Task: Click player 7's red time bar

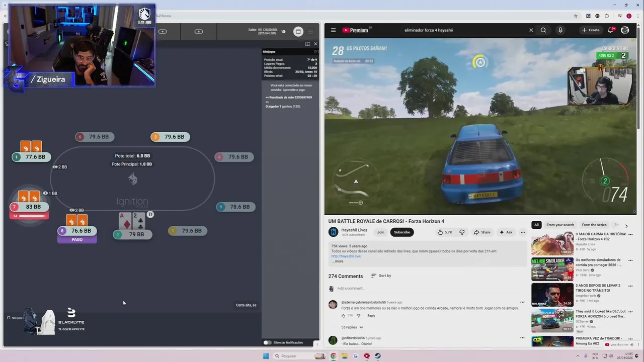Action: tap(30, 216)
